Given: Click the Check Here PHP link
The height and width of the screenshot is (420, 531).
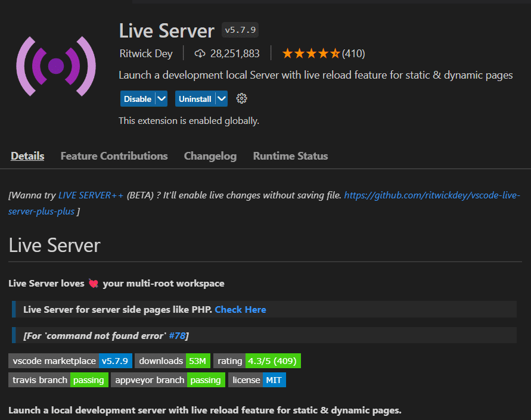Looking at the screenshot, I should coord(240,309).
